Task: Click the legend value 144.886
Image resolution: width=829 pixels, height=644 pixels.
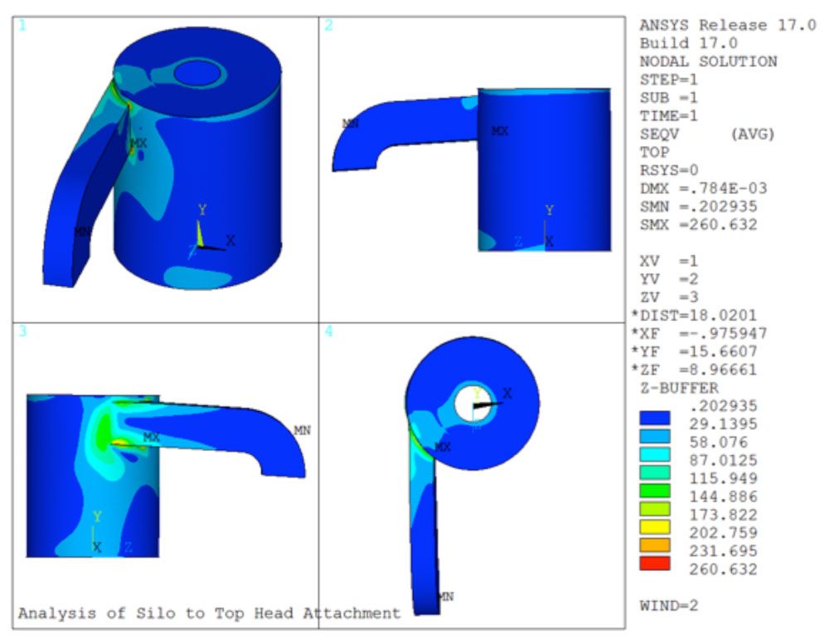Action: [x=723, y=496]
